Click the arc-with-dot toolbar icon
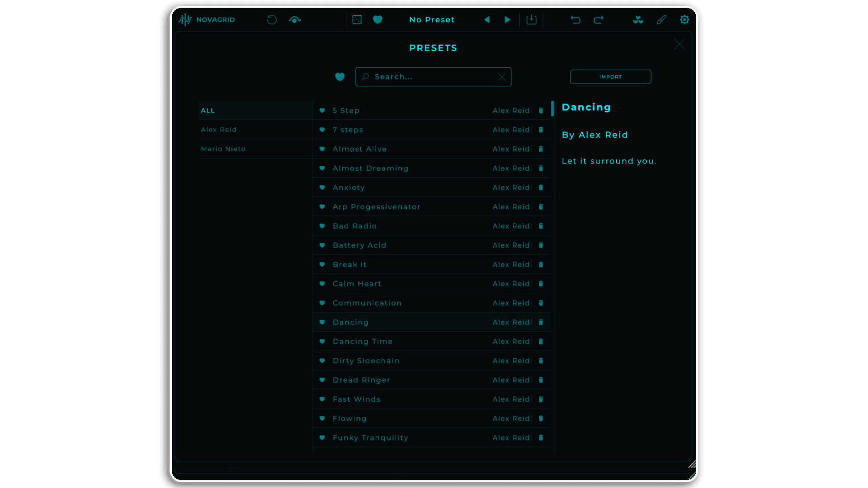 point(295,19)
